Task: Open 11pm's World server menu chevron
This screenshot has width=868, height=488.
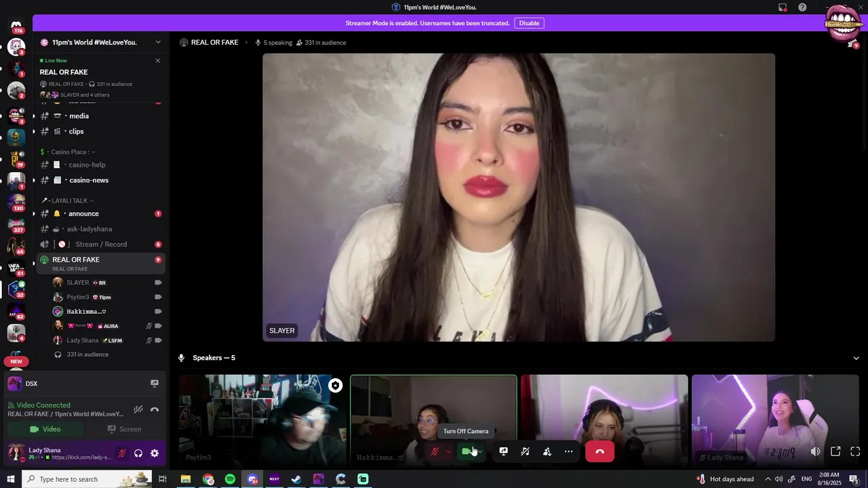Action: tap(158, 42)
